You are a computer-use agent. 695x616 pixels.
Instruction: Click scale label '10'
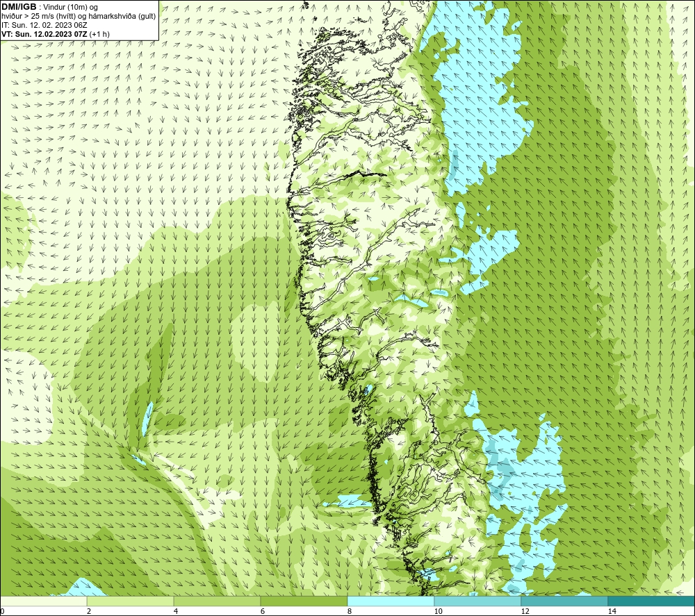[438, 612]
